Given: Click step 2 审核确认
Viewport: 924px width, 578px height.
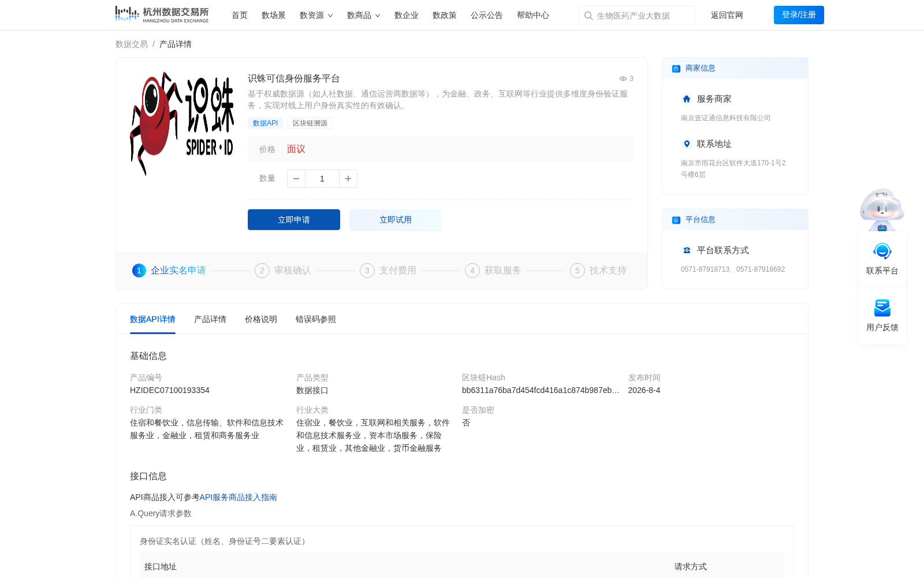Looking at the screenshot, I should point(283,271).
